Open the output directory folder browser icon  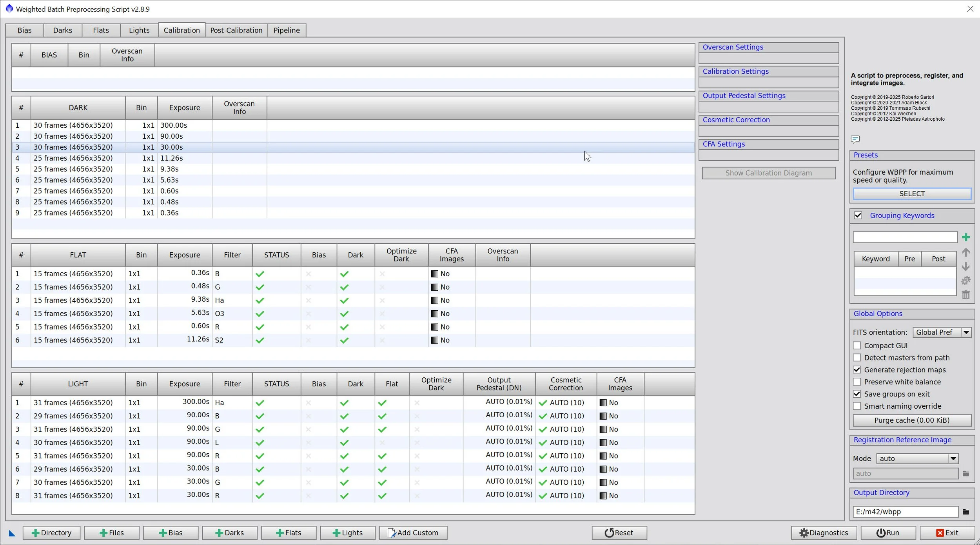point(965,512)
